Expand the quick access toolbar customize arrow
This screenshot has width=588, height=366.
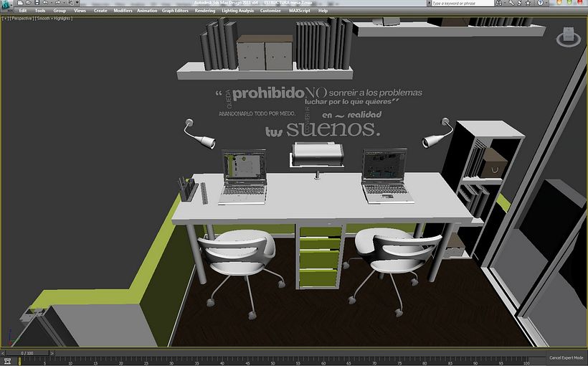pos(77,3)
